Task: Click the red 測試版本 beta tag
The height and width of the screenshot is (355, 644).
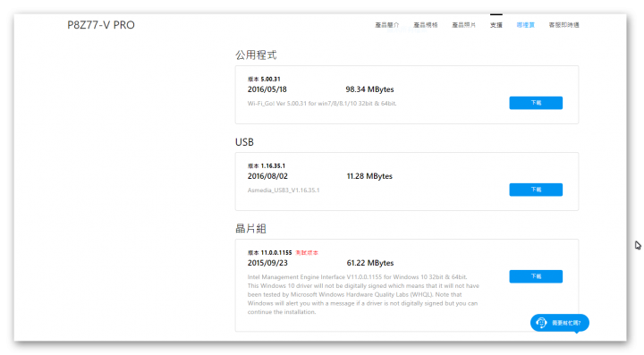Action: pyautogui.click(x=307, y=253)
